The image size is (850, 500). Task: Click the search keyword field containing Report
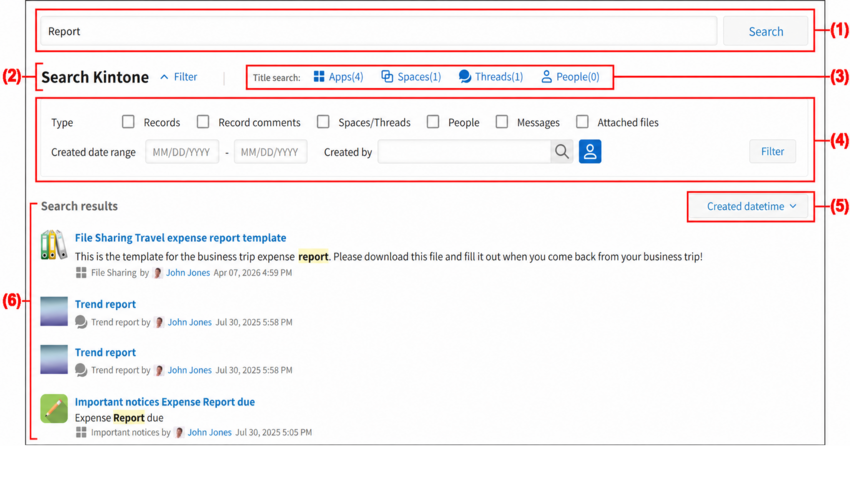[x=379, y=31]
